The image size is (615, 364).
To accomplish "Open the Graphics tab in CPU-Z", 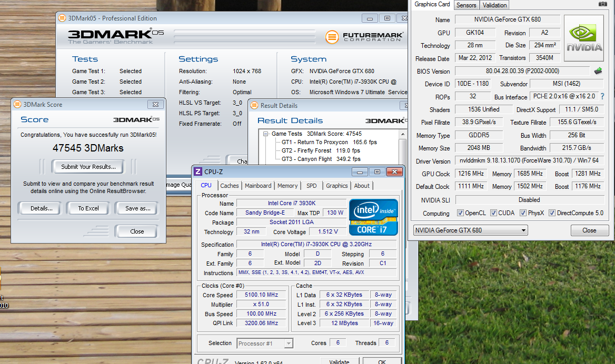I will pos(336,186).
